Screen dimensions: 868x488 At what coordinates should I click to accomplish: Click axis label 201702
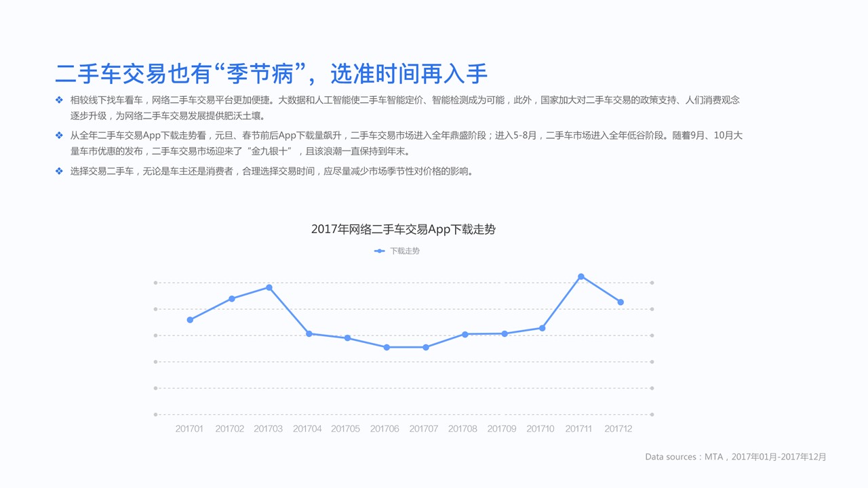click(x=230, y=429)
